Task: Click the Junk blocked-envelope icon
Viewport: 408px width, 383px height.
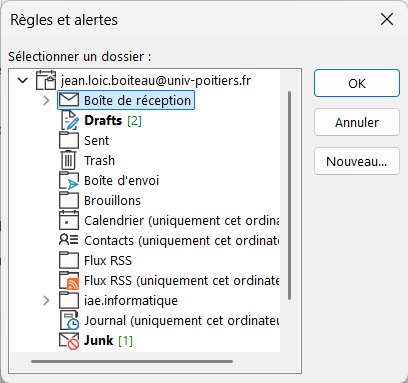Action: (x=69, y=341)
